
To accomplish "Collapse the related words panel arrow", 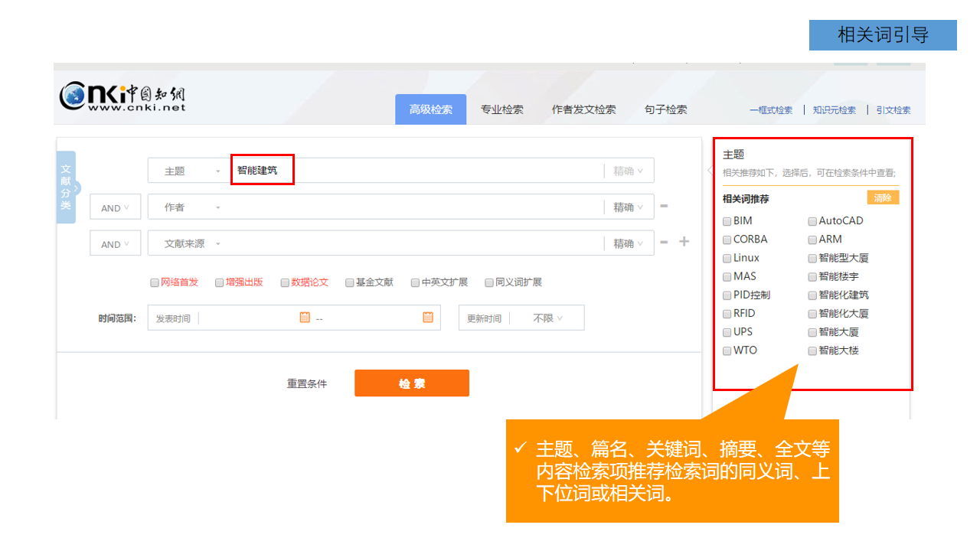I will click(x=710, y=171).
